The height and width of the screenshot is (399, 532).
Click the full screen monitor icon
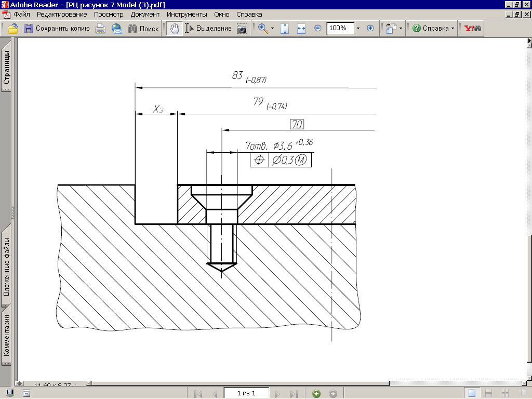point(10,393)
